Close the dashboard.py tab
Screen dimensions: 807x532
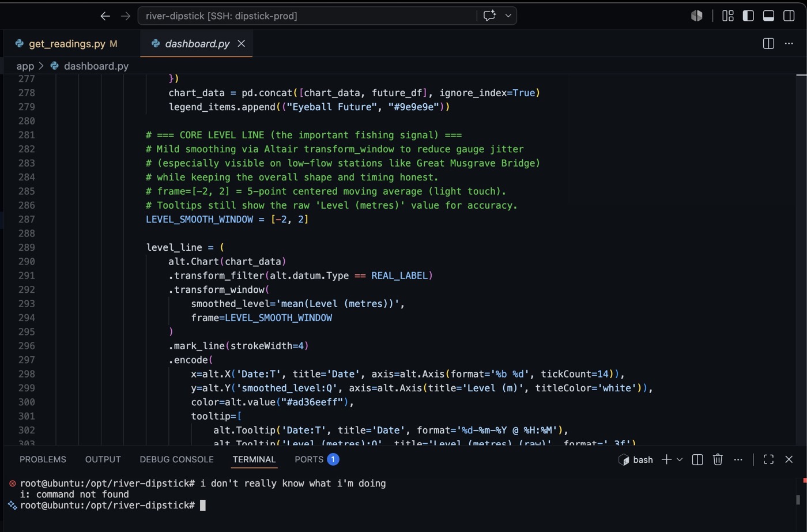242,44
